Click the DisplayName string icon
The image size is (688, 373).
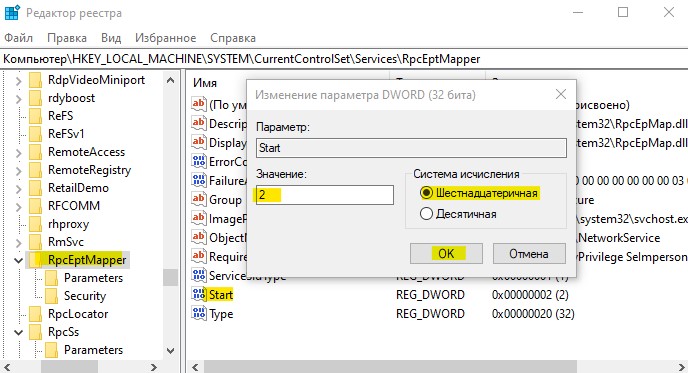click(199, 142)
